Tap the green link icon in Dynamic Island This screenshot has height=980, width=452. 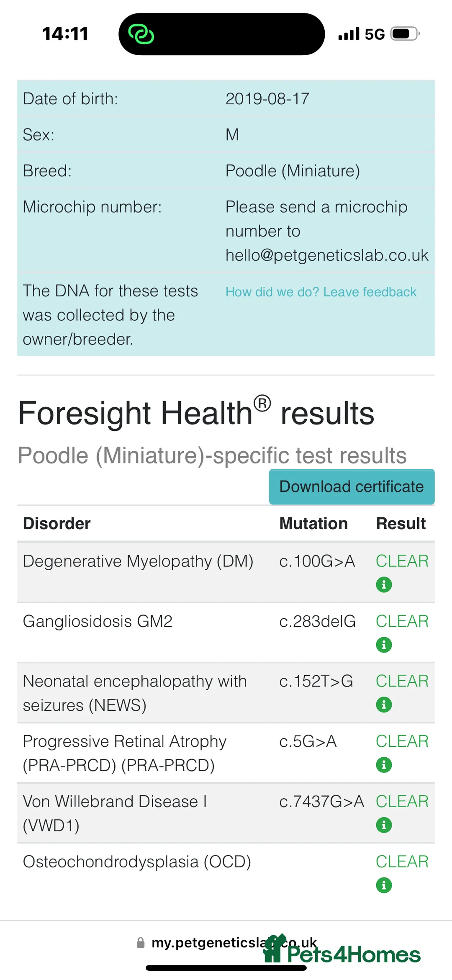(141, 34)
